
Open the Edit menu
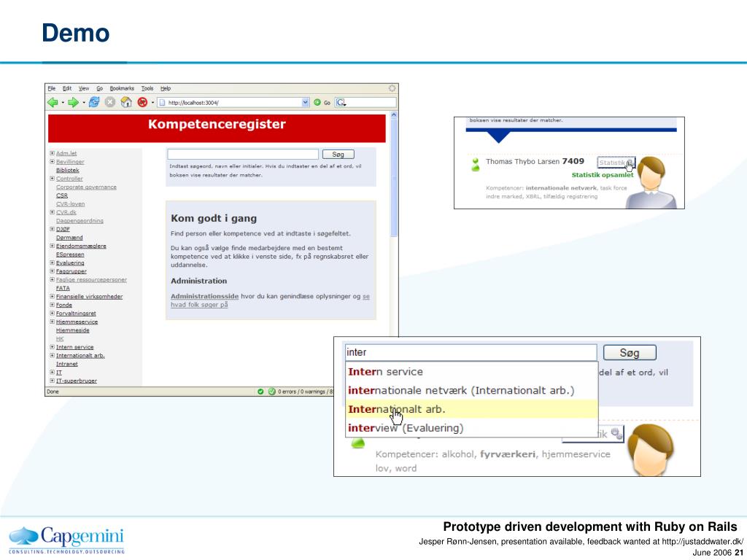click(x=66, y=88)
